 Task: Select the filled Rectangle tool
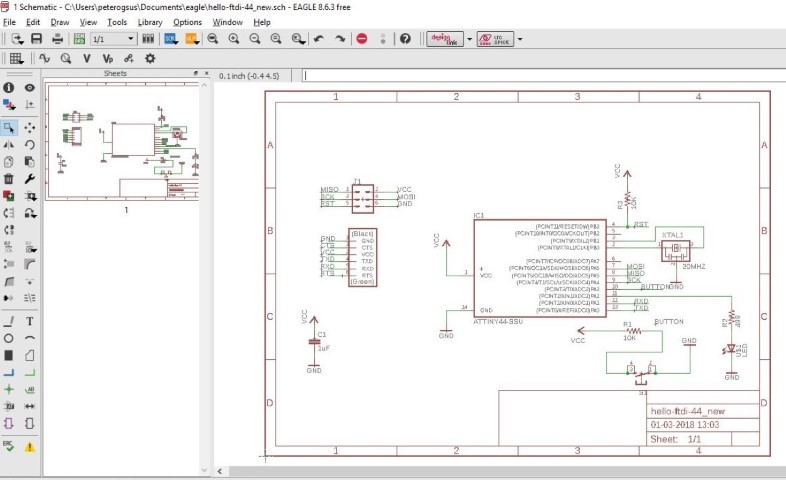click(9, 355)
